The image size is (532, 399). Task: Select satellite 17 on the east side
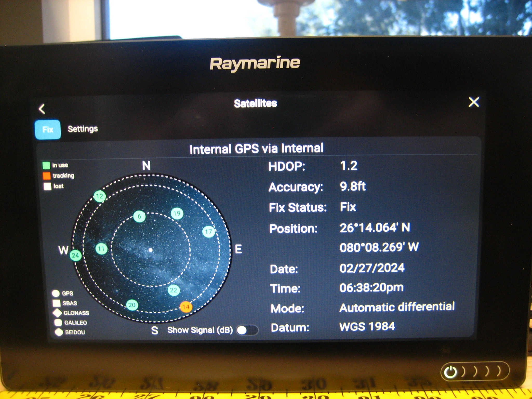(x=208, y=232)
